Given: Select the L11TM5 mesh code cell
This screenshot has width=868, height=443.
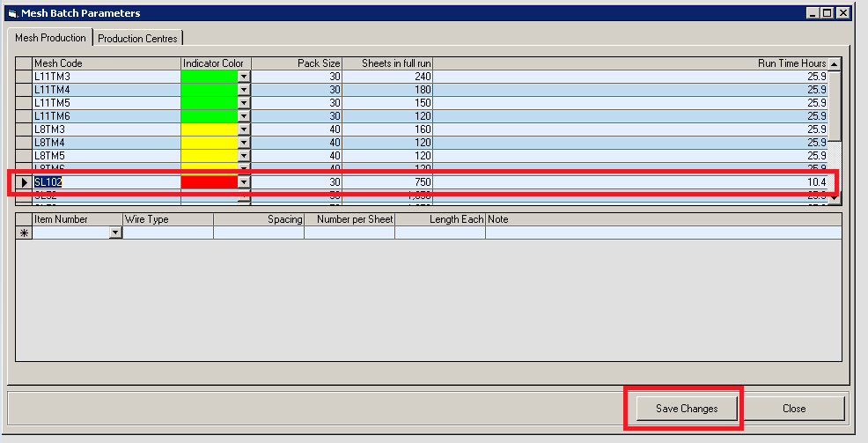Looking at the screenshot, I should click(x=107, y=103).
